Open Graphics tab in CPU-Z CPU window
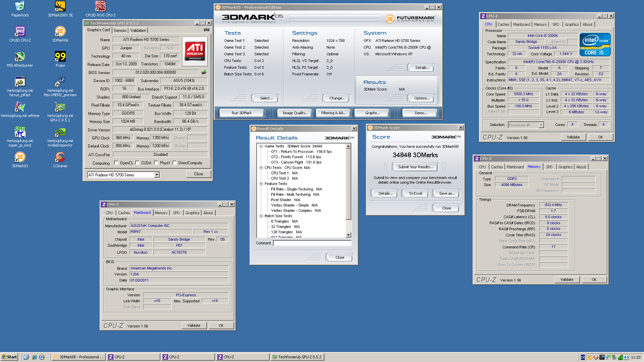This screenshot has height=362, width=644. (x=572, y=25)
